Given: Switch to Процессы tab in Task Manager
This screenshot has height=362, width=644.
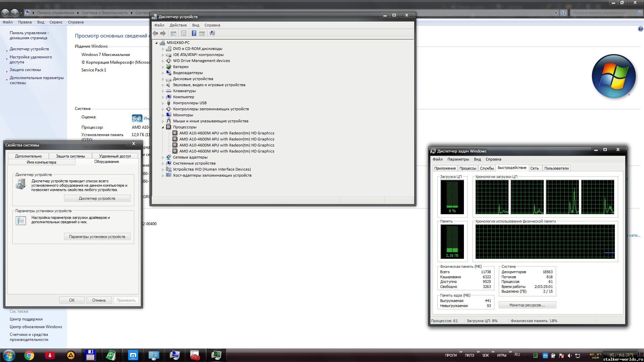Looking at the screenshot, I should [x=468, y=168].
